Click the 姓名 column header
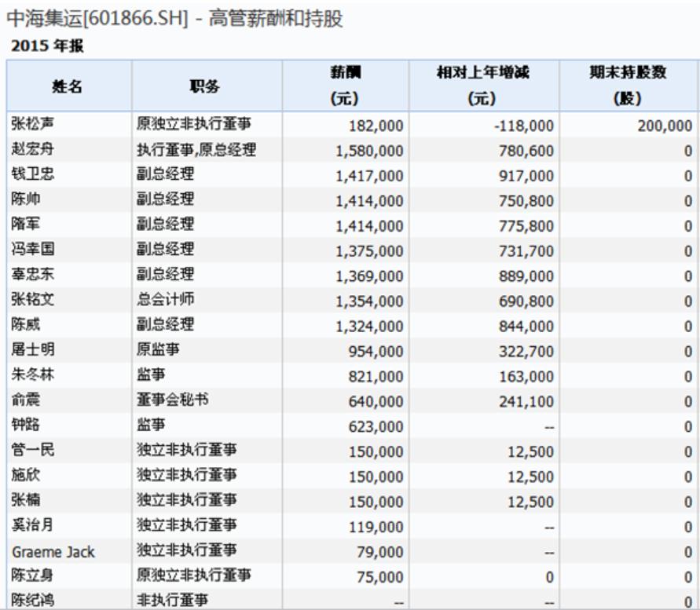Image resolution: width=700 pixels, height=610 pixels. (69, 86)
